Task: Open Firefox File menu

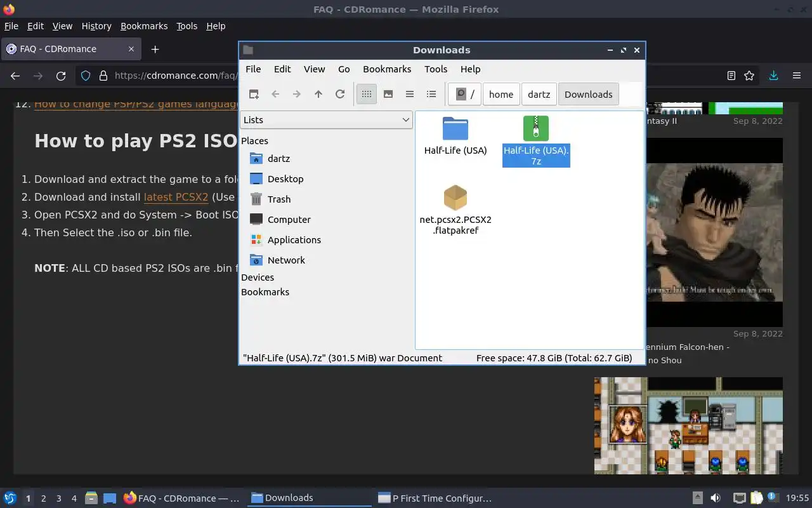Action: click(11, 26)
